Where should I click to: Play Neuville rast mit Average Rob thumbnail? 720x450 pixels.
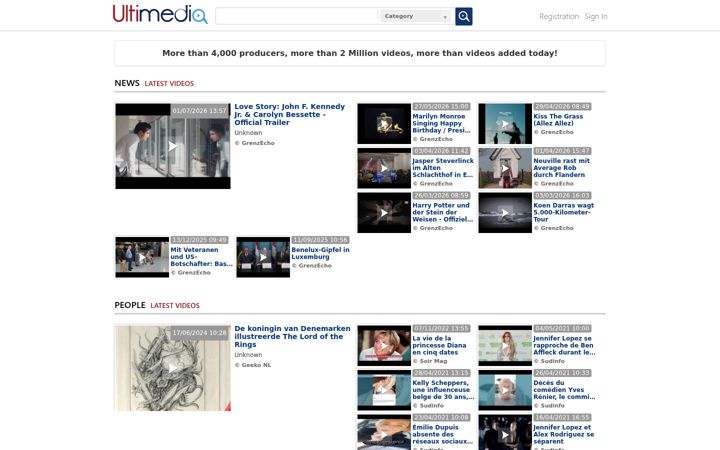tap(505, 169)
